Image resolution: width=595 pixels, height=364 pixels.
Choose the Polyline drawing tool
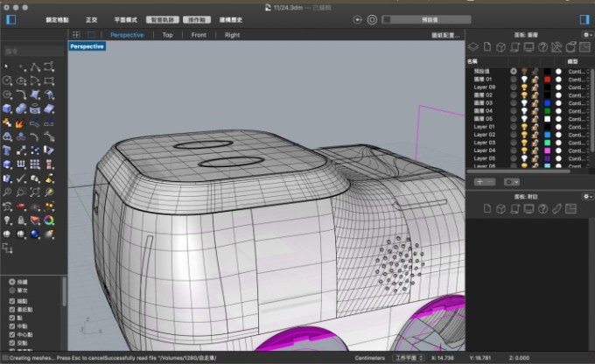tap(35, 66)
